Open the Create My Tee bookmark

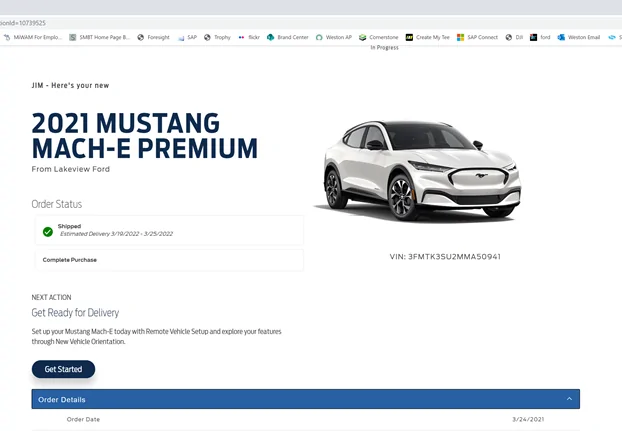428,37
